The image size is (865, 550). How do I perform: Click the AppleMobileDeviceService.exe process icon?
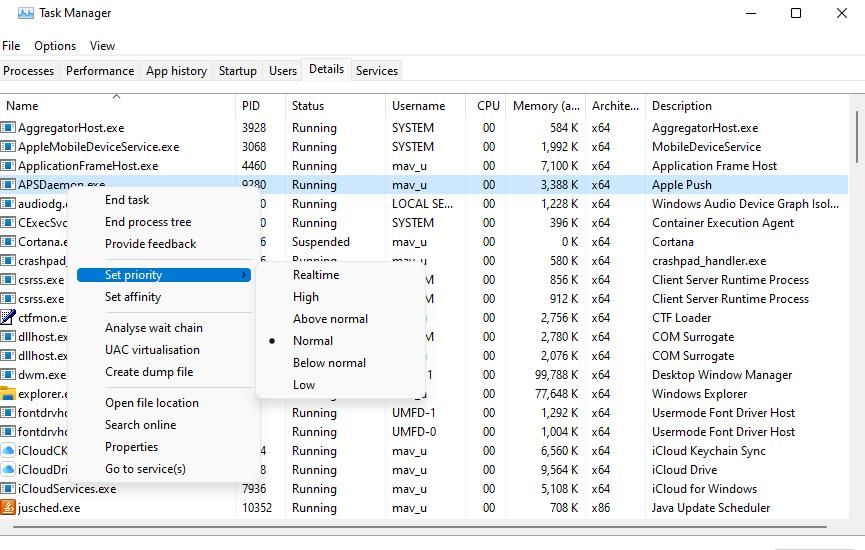[x=8, y=147]
